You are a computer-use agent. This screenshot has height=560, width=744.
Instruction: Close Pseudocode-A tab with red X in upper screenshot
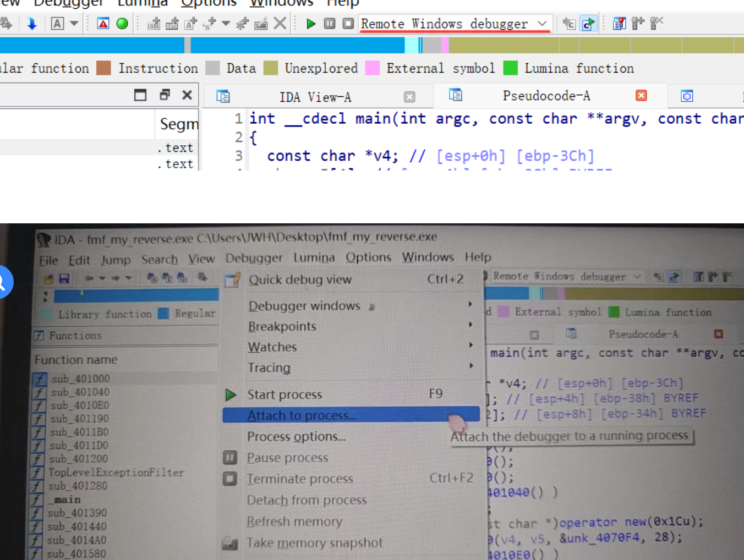coord(641,95)
